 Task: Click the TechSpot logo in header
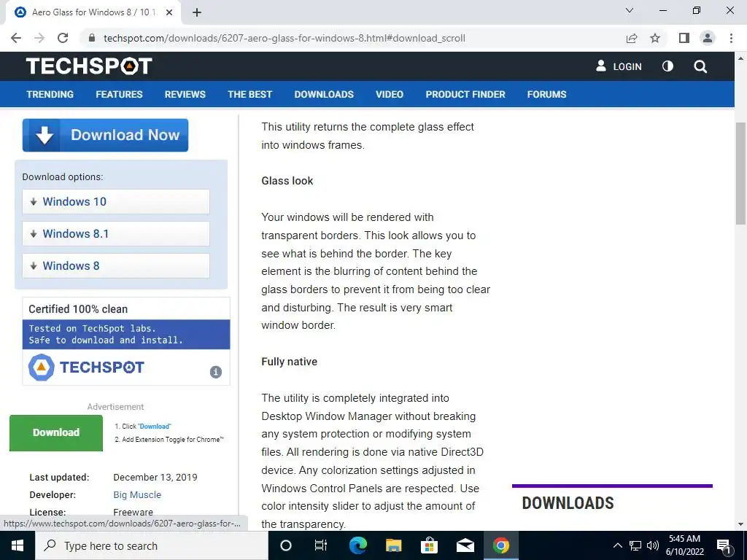89,66
